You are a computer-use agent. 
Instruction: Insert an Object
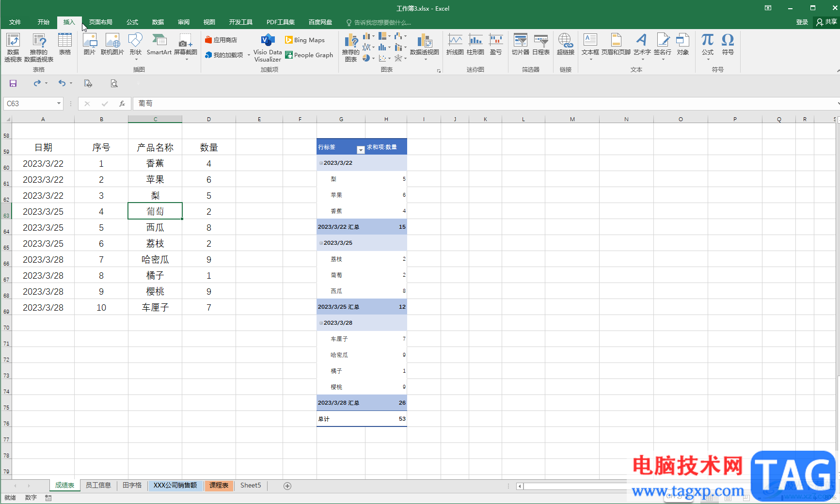point(683,44)
